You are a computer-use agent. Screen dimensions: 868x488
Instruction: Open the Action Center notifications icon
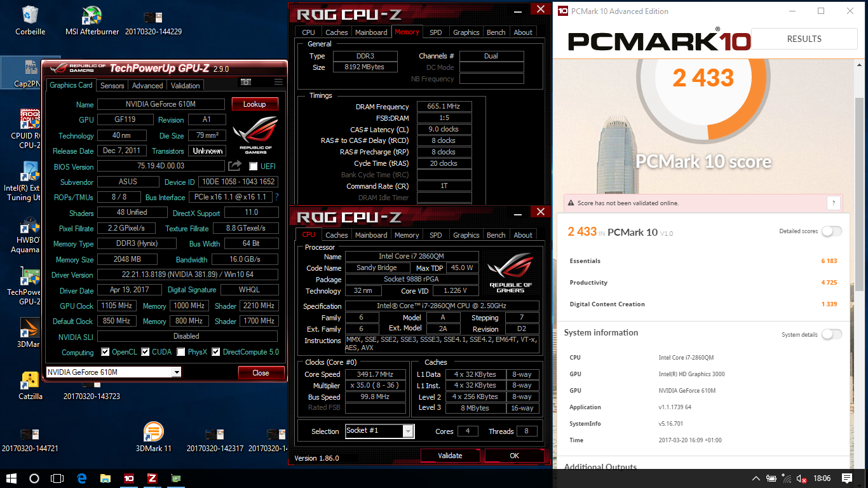(847, 478)
